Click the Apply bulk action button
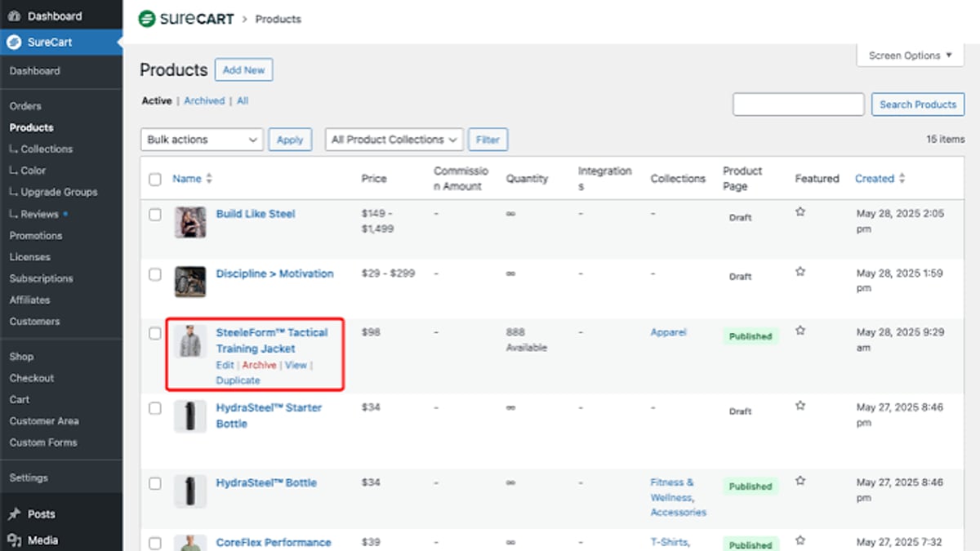Image resolution: width=980 pixels, height=551 pixels. tap(290, 140)
